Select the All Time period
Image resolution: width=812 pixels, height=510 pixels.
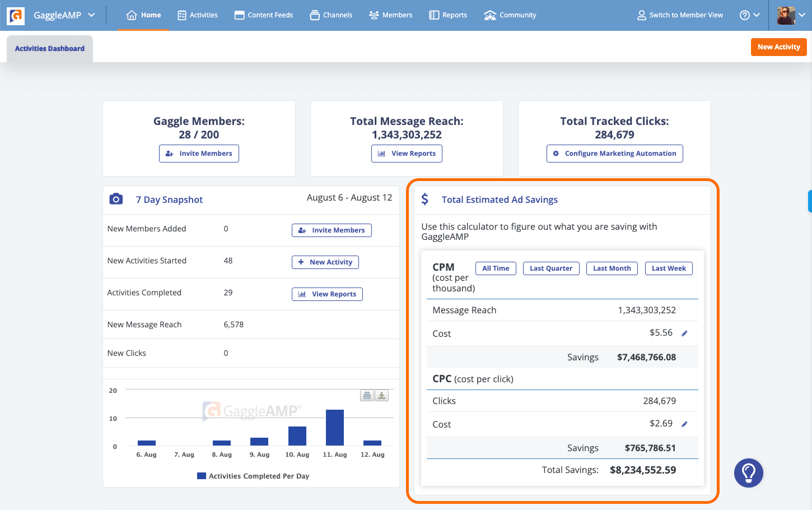(496, 268)
